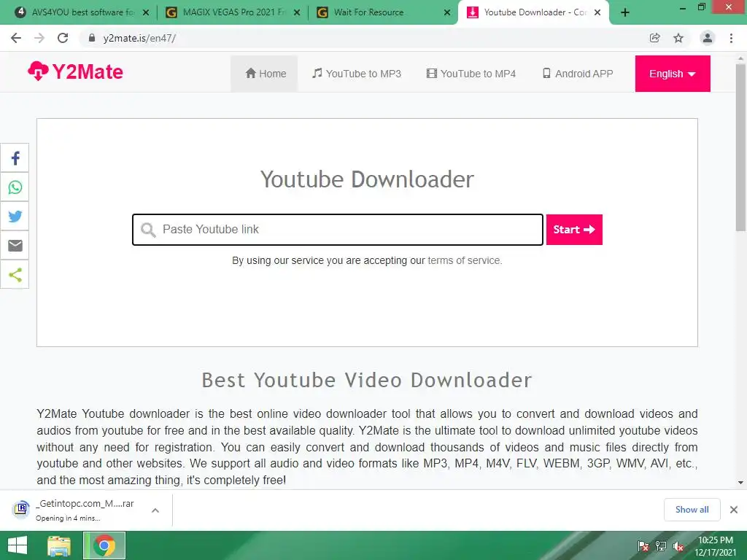Click the Y2Mate logo

75,72
